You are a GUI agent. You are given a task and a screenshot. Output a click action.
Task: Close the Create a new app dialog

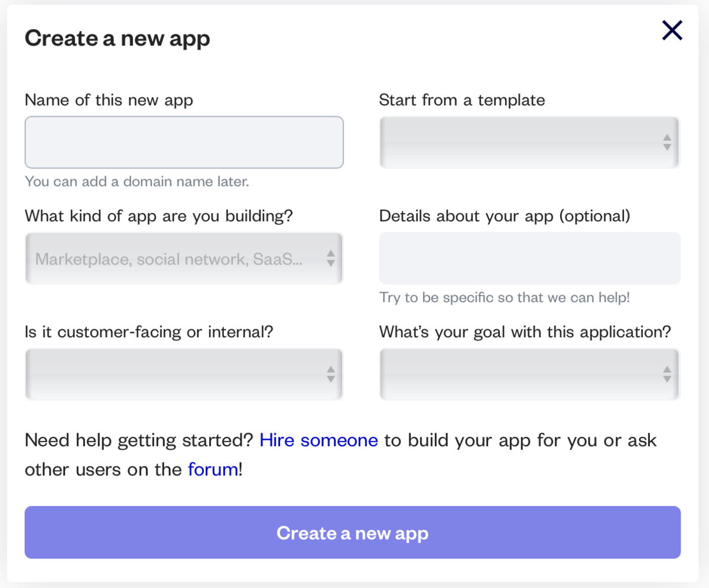click(672, 30)
